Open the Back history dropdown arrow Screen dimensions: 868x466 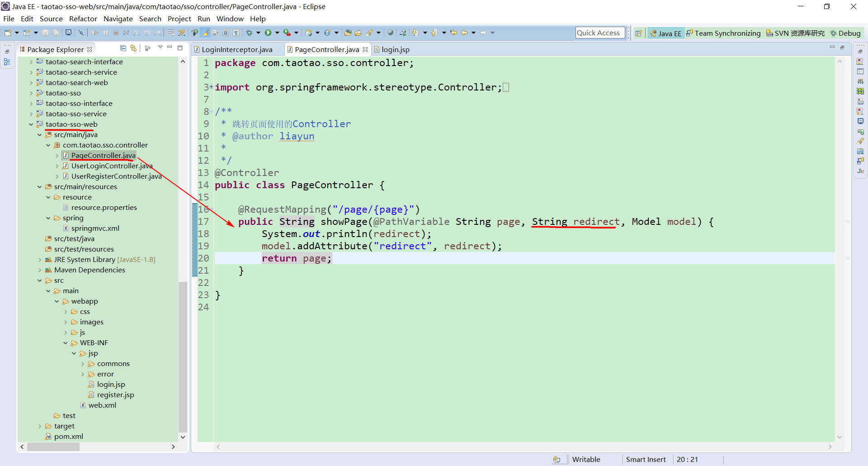coord(473,33)
